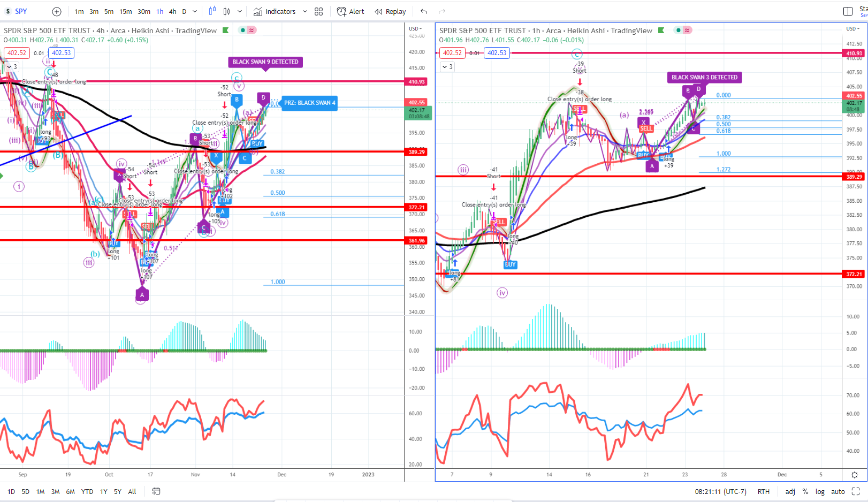
Task: Click the 4h chart title SPDR S&P 500 ETF TRUST
Action: click(47, 31)
